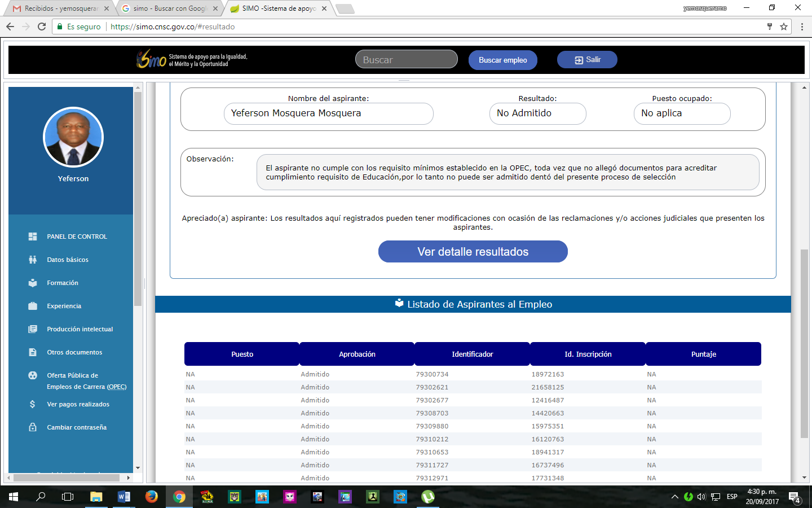The width and height of the screenshot is (812, 508).
Task: Click in the Buscar search field
Action: (x=406, y=59)
